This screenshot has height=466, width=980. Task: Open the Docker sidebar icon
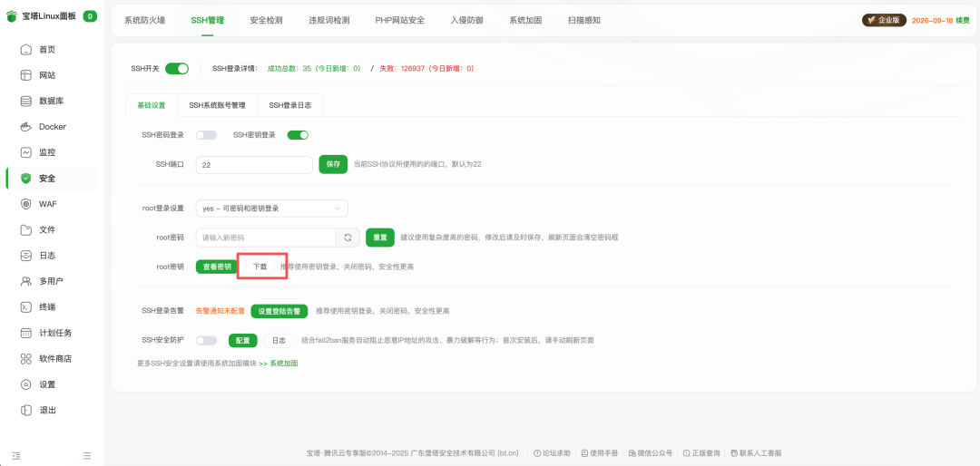coord(26,127)
